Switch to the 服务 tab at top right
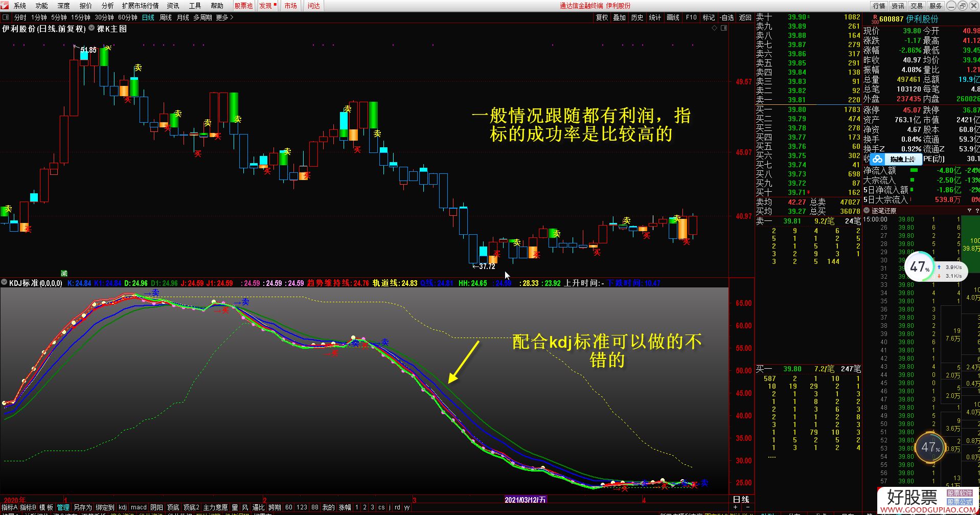 pyautogui.click(x=936, y=6)
